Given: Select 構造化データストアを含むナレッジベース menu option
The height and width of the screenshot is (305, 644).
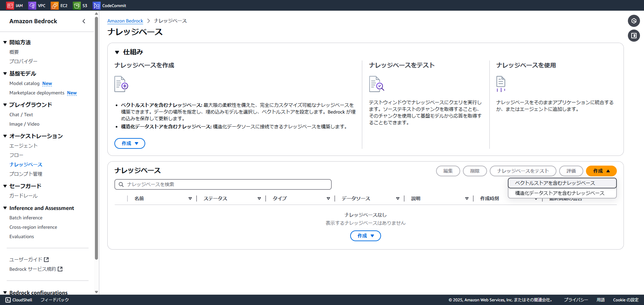Looking at the screenshot, I should tap(562, 193).
